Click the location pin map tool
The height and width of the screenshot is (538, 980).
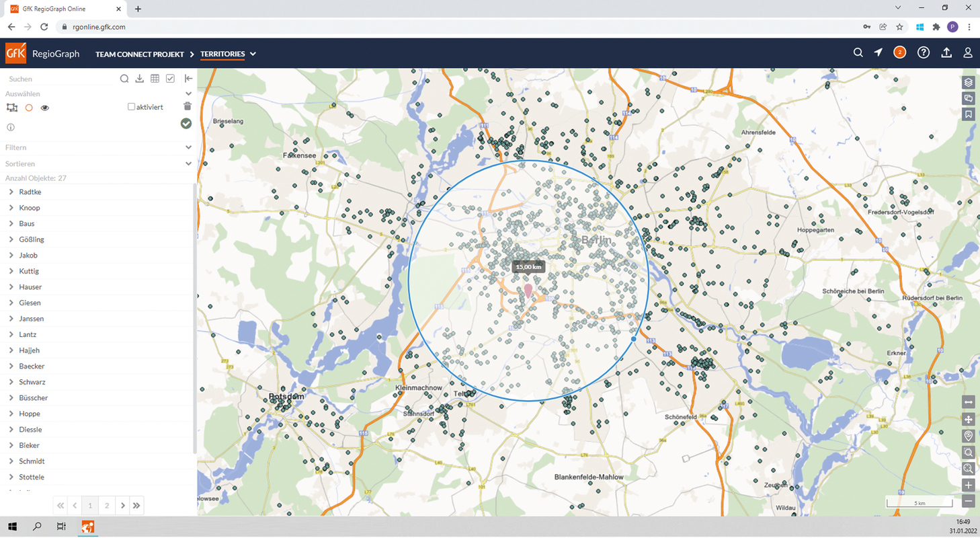coord(969,436)
